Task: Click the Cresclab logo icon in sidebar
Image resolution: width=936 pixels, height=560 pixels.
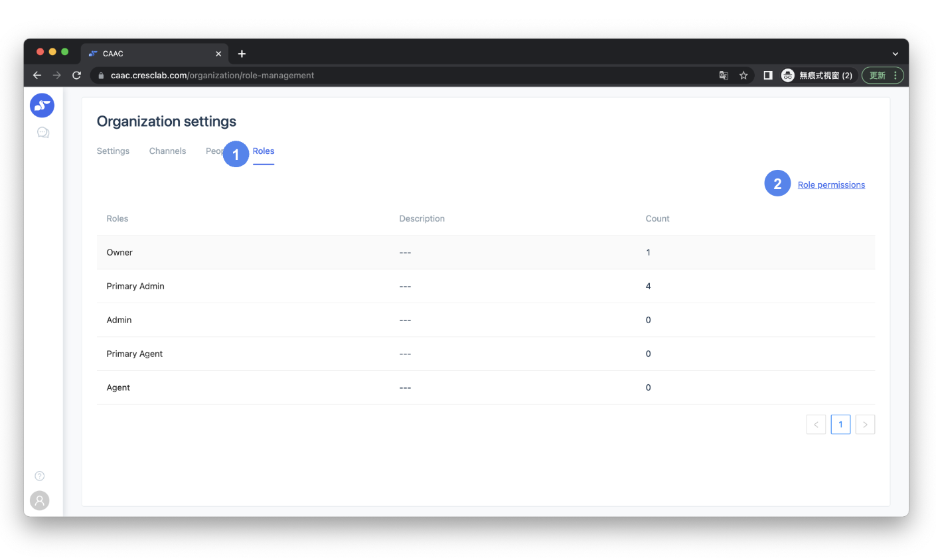Action: coord(42,105)
